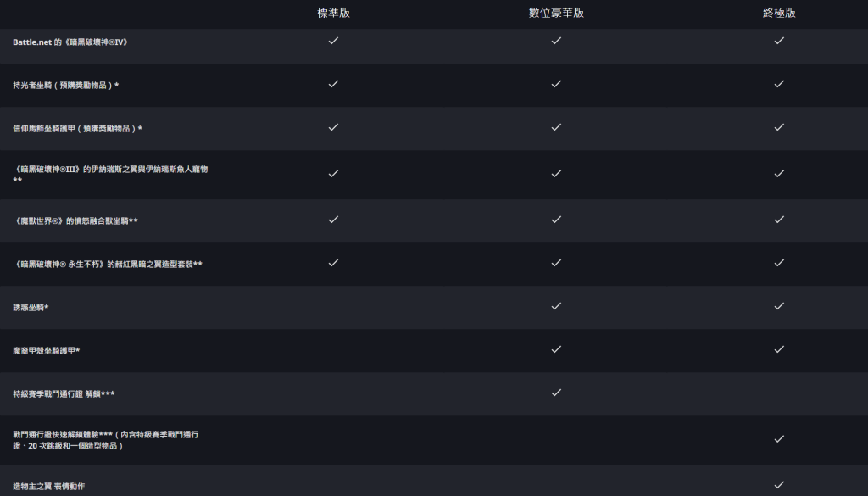This screenshot has height=496, width=868.
Task: Click the 數位豪華版 checkmark for 特級賽季戰鬥通行證
Action: [556, 393]
